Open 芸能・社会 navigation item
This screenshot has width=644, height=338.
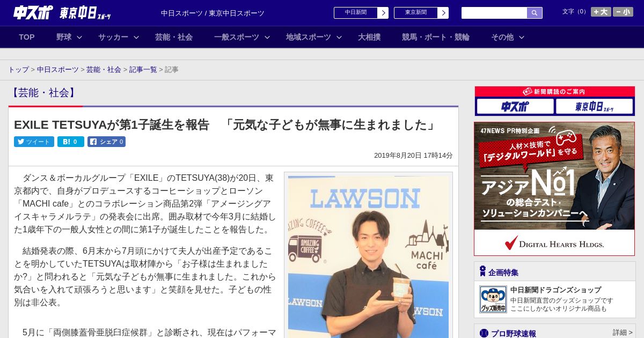174,37
